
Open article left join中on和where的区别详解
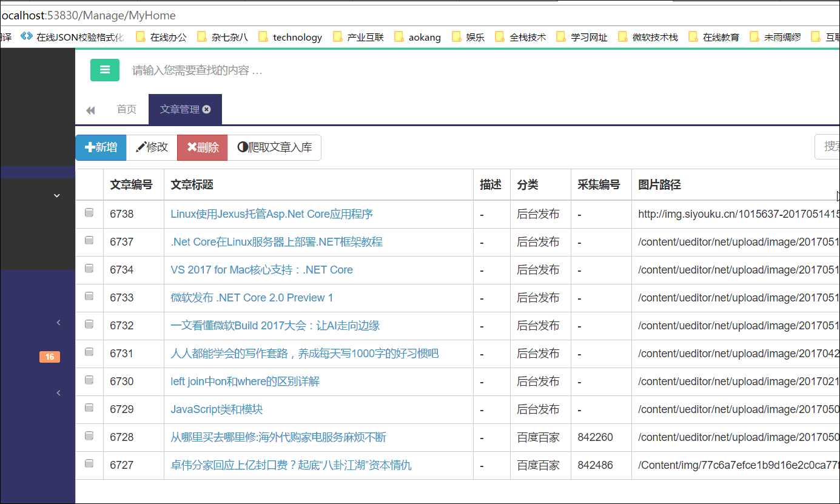[x=245, y=381]
